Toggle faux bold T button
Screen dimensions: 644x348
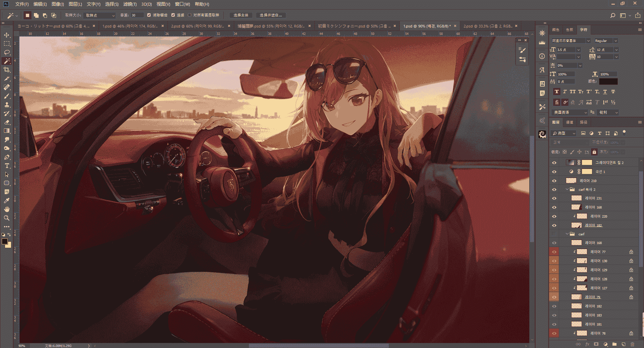557,92
